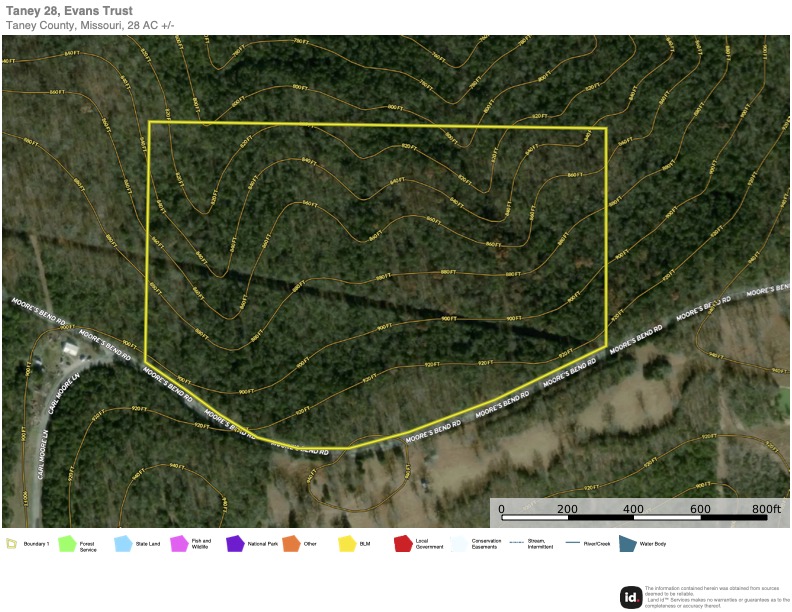Click the white Conservation Easements swatch
The height and width of the screenshot is (612, 792).
pyautogui.click(x=459, y=544)
